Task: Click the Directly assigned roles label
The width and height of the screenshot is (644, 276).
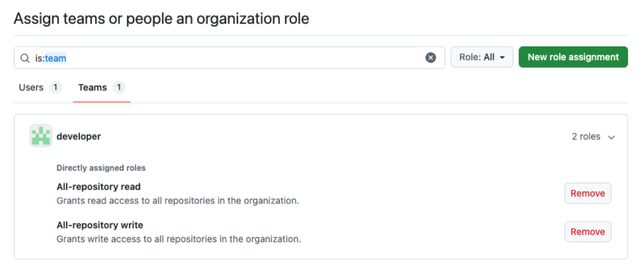Action: pos(101,168)
